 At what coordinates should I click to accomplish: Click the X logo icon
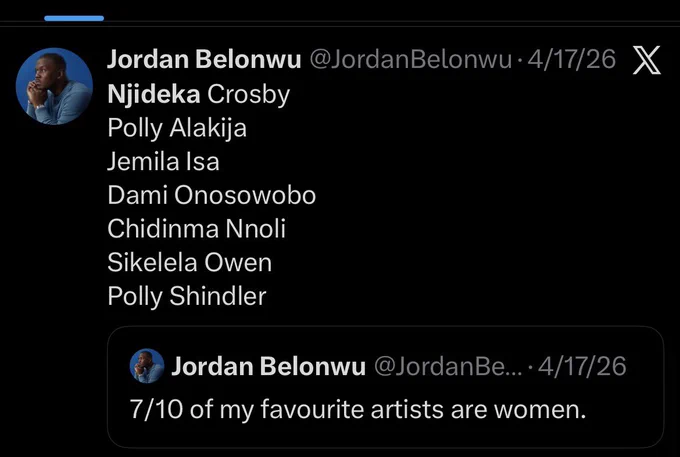(x=646, y=60)
